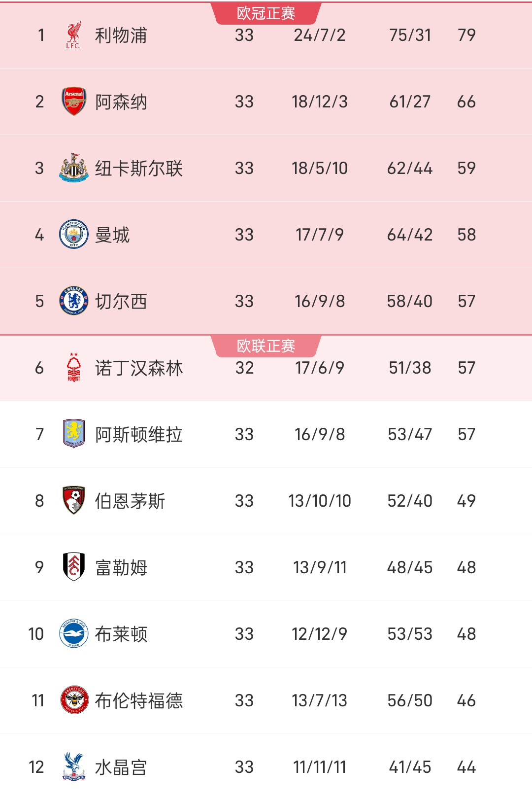Viewport: 532px width, 798px height.
Task: Open the Fulham club badge
Action: coord(74,567)
